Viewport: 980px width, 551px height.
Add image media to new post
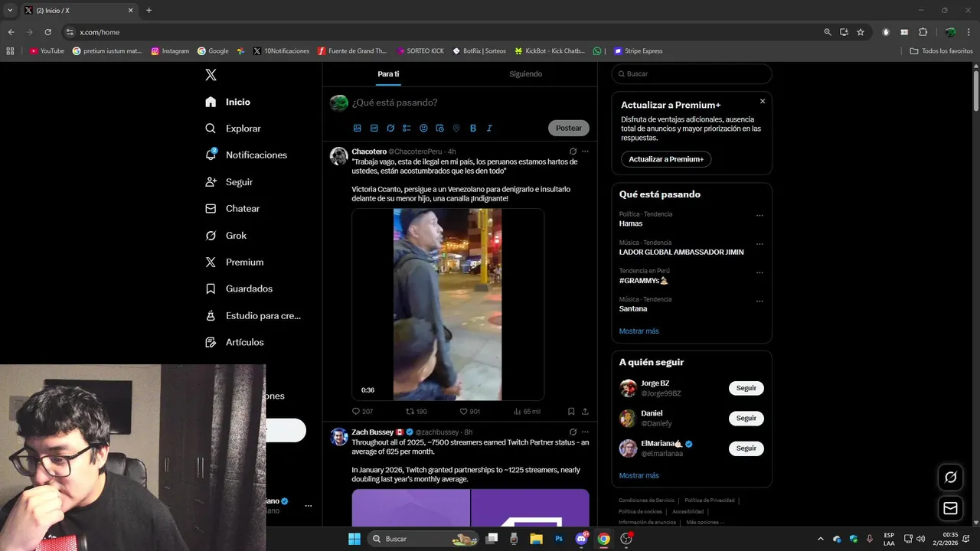pyautogui.click(x=358, y=128)
